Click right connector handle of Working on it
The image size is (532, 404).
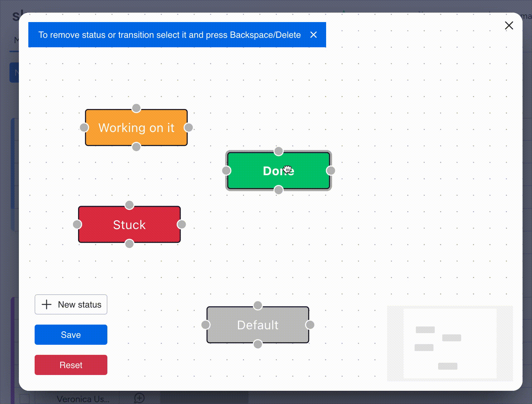[189, 128]
